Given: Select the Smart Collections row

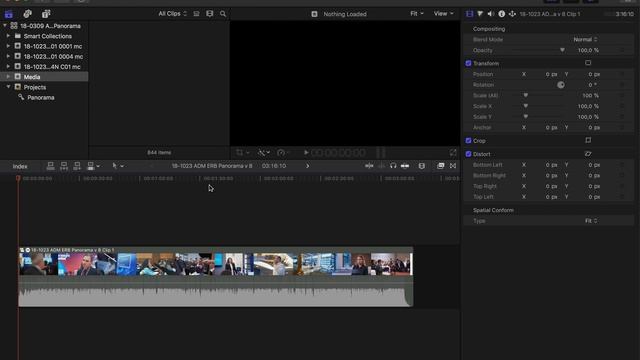Looking at the screenshot, I should tap(44, 36).
